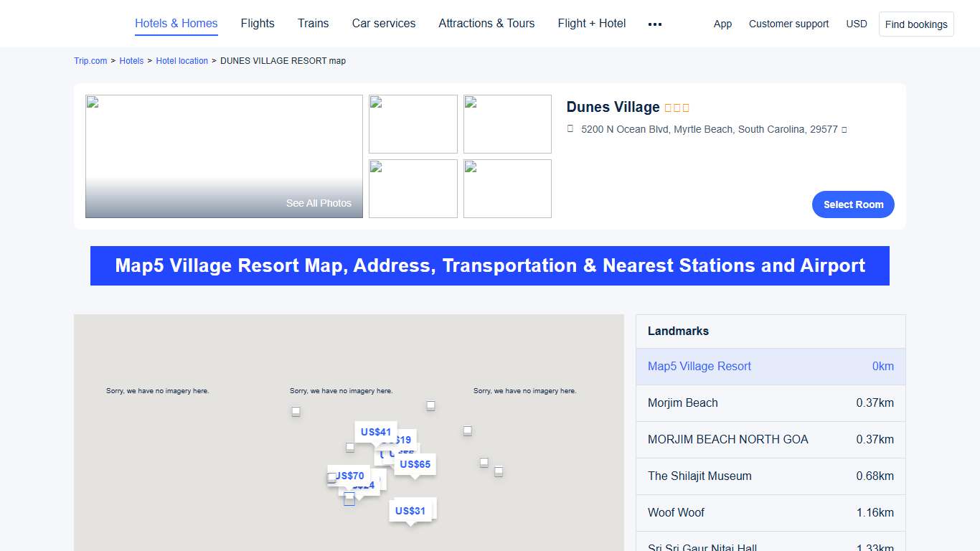Select the US$65 map price marker
The height and width of the screenshot is (551, 980).
pyautogui.click(x=415, y=464)
